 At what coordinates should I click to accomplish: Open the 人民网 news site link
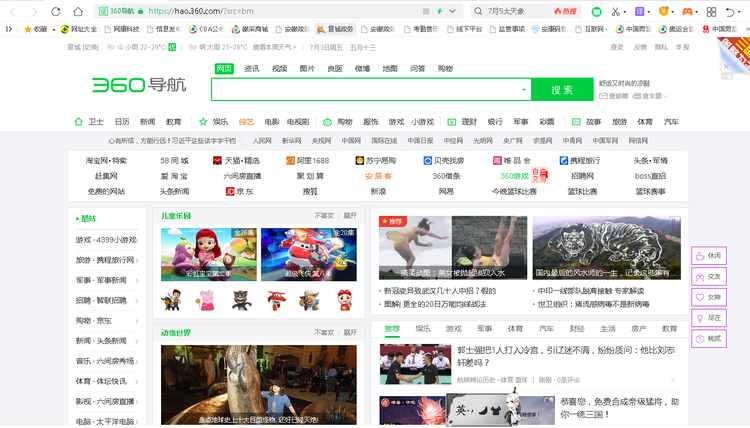tap(262, 141)
